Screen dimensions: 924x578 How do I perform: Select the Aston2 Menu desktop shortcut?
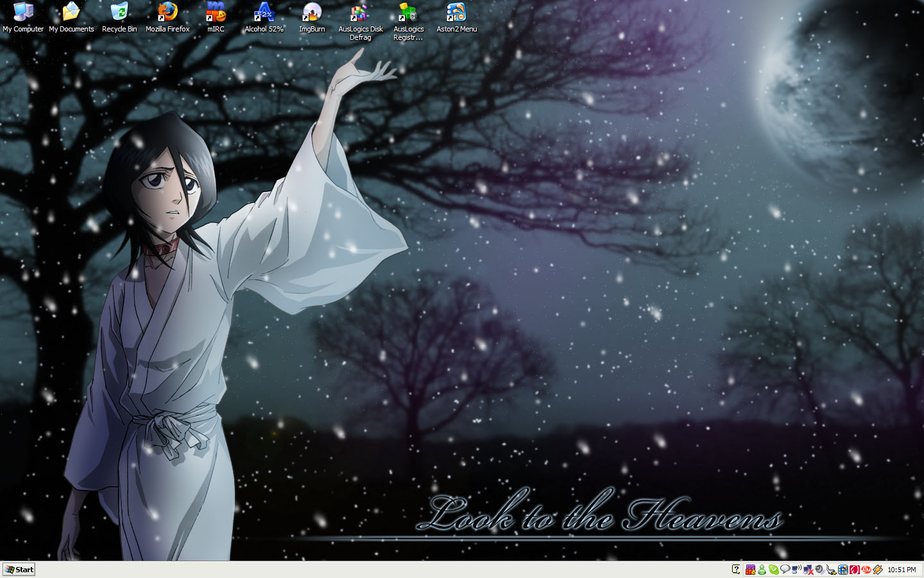456,13
